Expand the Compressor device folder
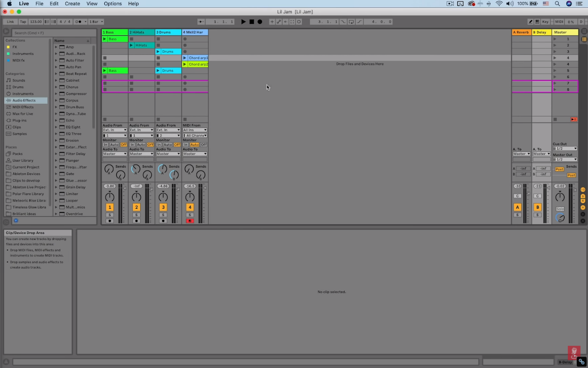Viewport: 588px width, 368px height. (x=56, y=94)
